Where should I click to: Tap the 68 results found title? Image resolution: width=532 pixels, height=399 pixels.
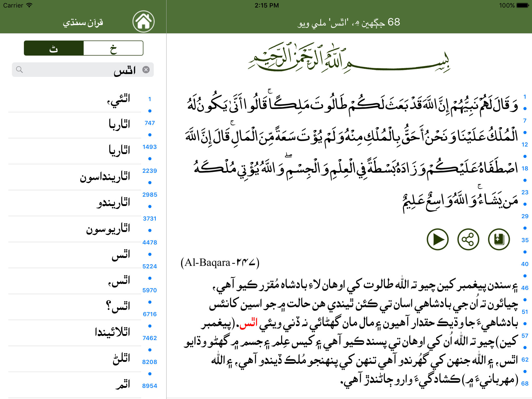349,23
